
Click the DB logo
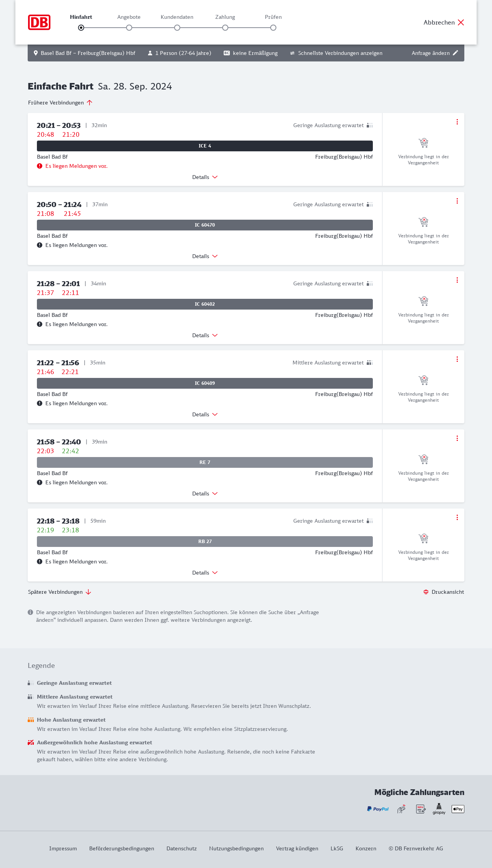[x=39, y=22]
